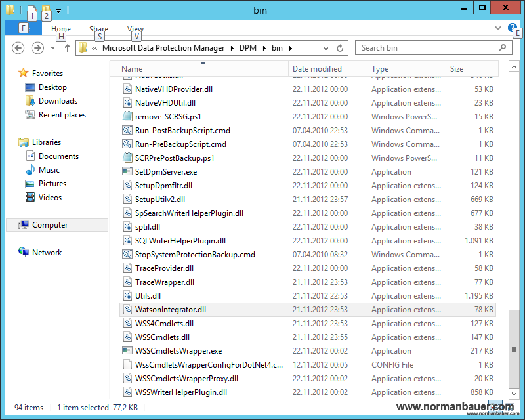The width and height of the screenshot is (525, 420).
Task: Select TraceProvider.dll file name
Action: coord(164,268)
